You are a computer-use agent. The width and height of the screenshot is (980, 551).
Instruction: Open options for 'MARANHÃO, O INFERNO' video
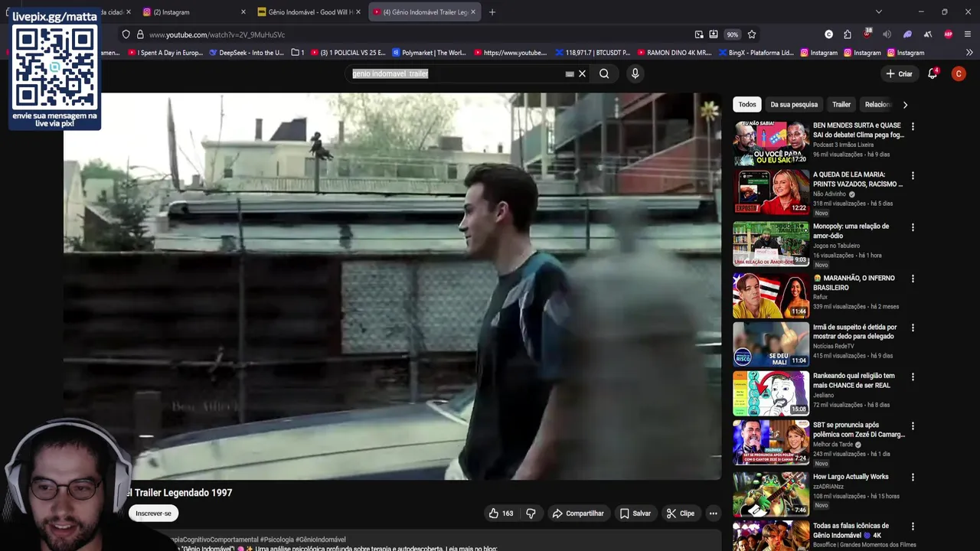pos(913,279)
